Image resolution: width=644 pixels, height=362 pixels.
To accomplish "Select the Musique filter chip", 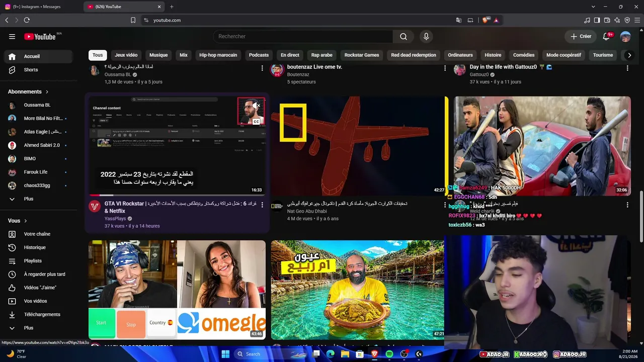I will point(158,55).
